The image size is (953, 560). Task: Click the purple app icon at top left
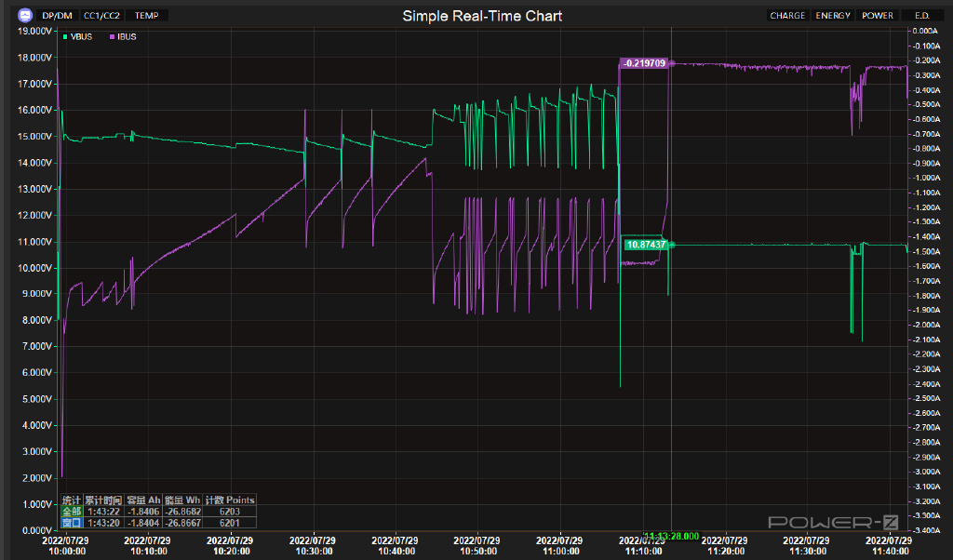click(x=25, y=16)
